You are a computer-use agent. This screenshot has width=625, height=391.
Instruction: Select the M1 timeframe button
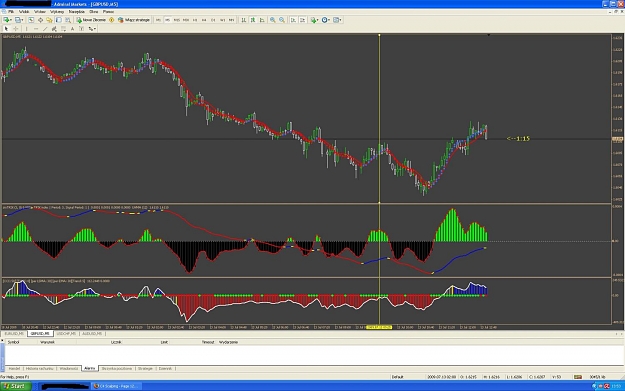point(158,20)
